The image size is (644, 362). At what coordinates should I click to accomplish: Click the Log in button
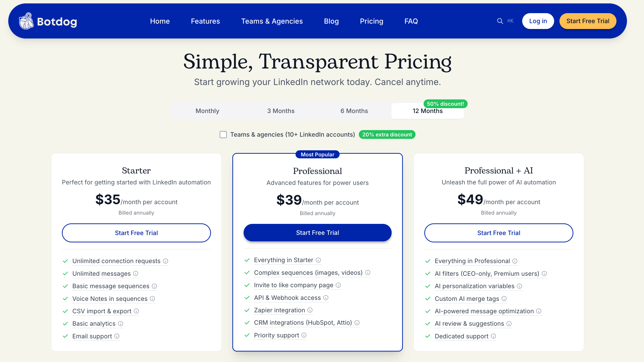pyautogui.click(x=538, y=21)
